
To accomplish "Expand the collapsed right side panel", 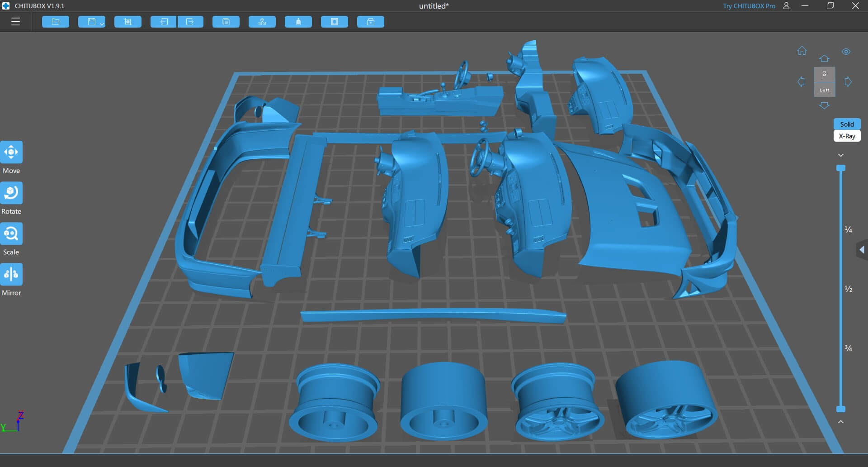I will (x=862, y=250).
